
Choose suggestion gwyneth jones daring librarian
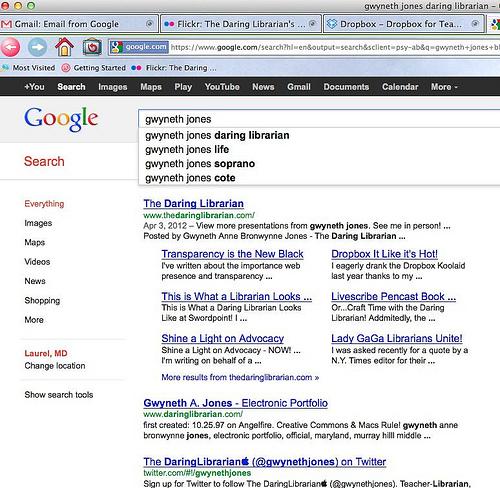tap(217, 135)
